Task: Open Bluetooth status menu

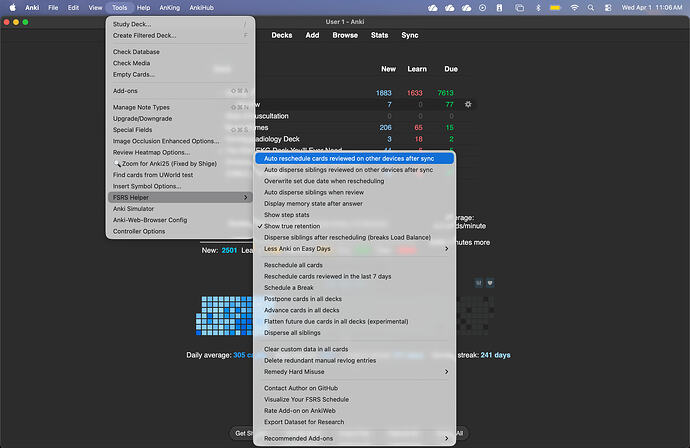Action: 538,7
